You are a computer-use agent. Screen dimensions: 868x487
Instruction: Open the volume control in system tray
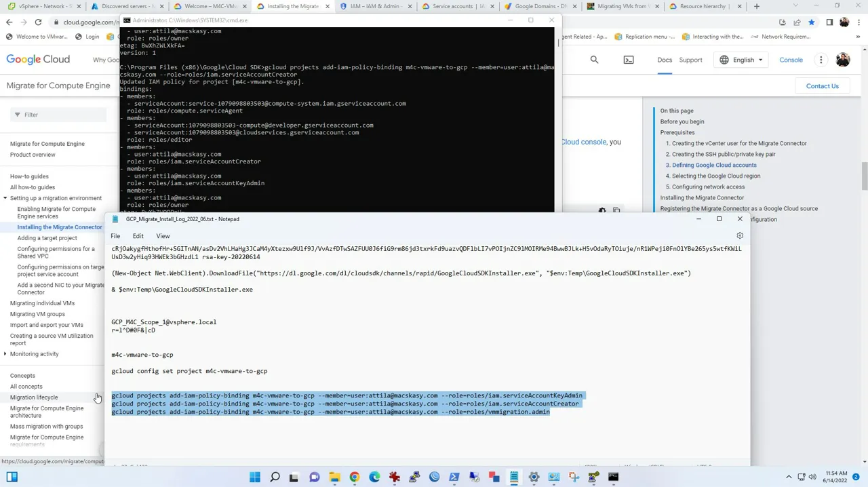point(813,477)
